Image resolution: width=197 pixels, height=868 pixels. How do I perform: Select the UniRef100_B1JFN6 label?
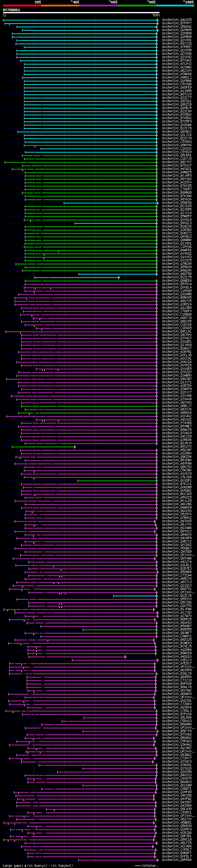coord(177,609)
